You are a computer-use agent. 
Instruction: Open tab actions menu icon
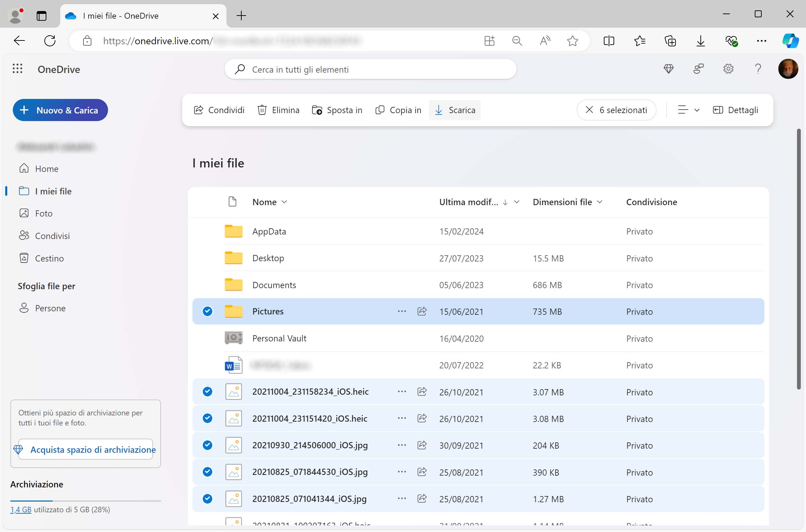click(42, 16)
